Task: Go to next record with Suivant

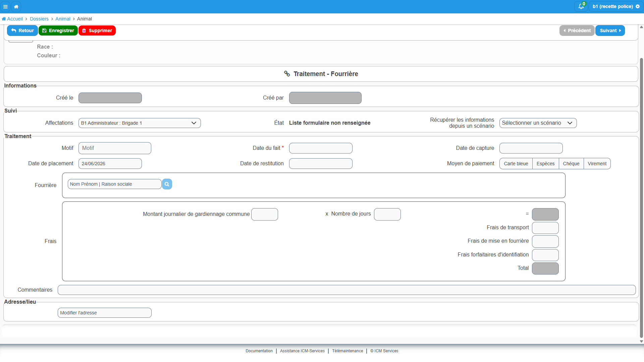Action: (x=610, y=31)
